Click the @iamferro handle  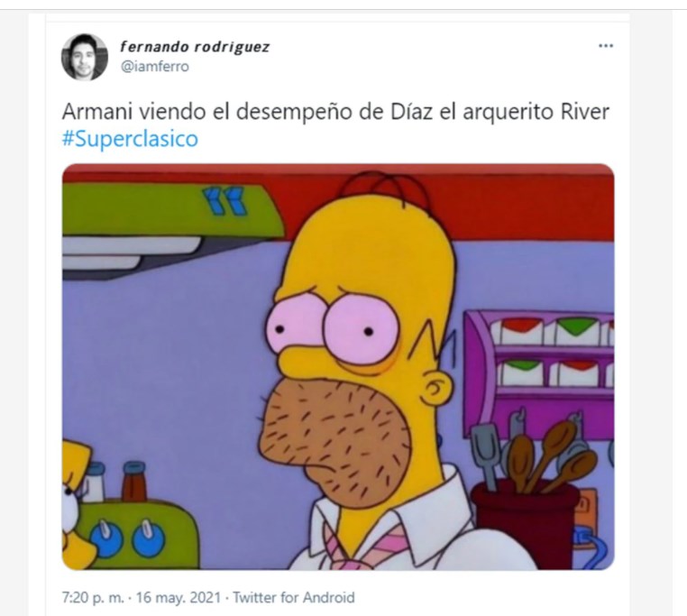point(155,67)
